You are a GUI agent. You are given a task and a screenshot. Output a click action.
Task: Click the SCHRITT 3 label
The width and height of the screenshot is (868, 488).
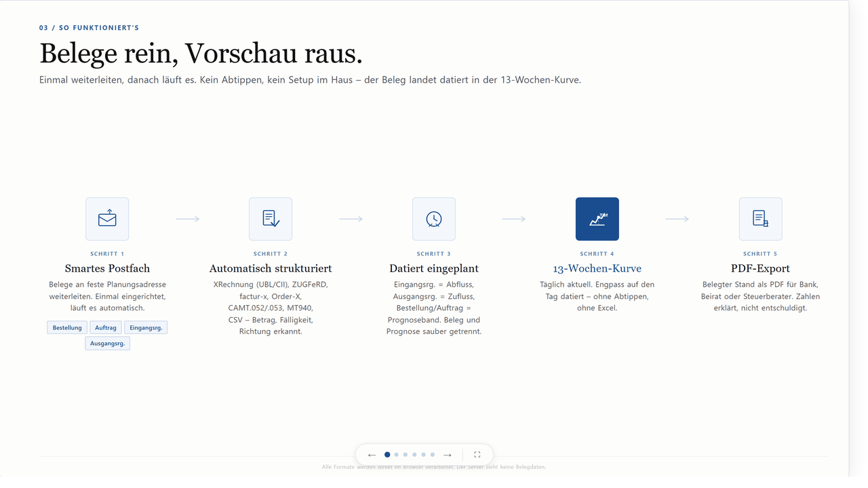point(434,254)
